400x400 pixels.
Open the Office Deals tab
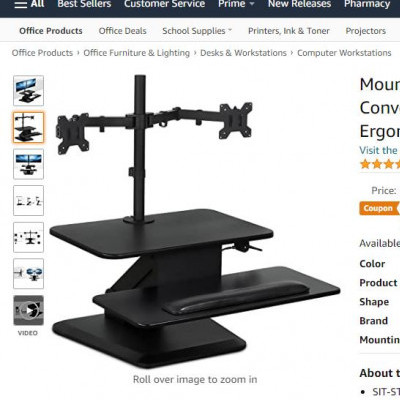point(122,31)
